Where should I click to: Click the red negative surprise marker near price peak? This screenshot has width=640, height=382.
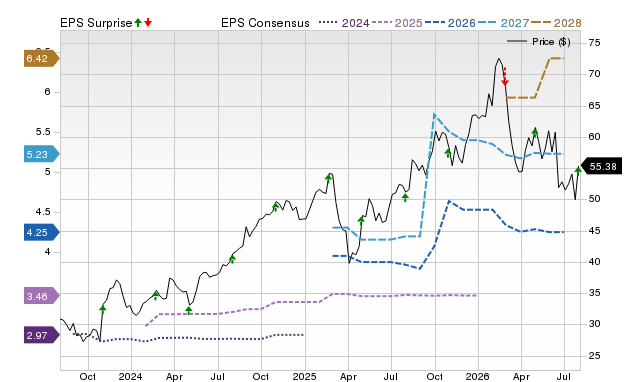[x=505, y=77]
